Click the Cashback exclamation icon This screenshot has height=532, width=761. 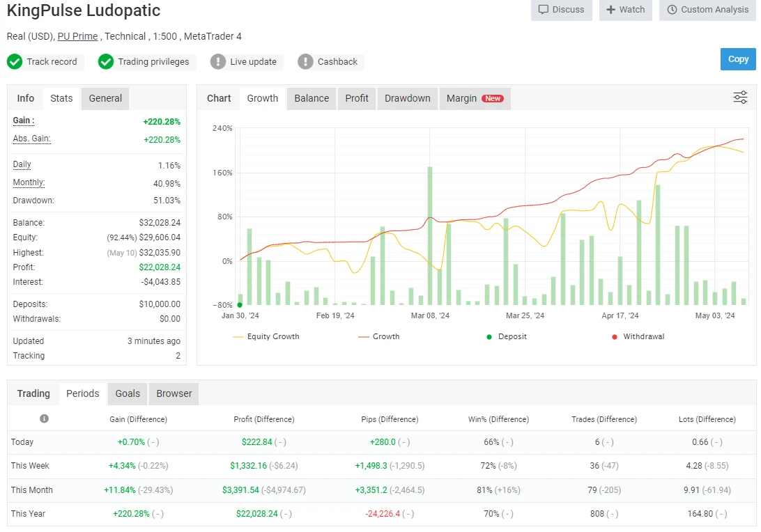tap(305, 62)
